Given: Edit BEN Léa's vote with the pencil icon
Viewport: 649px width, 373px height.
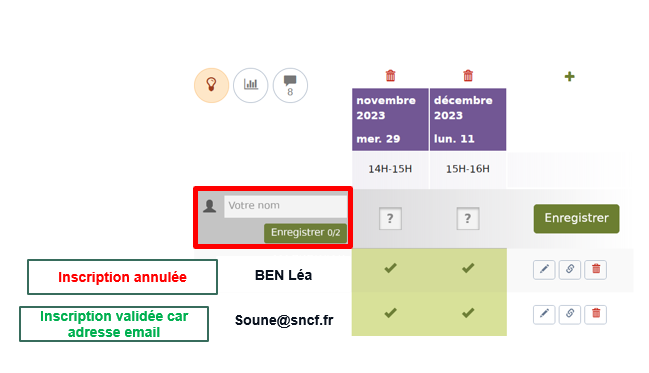Looking at the screenshot, I should [544, 270].
